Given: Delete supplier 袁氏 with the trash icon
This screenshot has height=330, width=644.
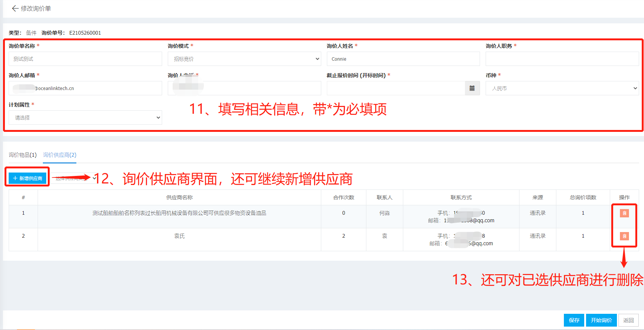Looking at the screenshot, I should coord(624,236).
